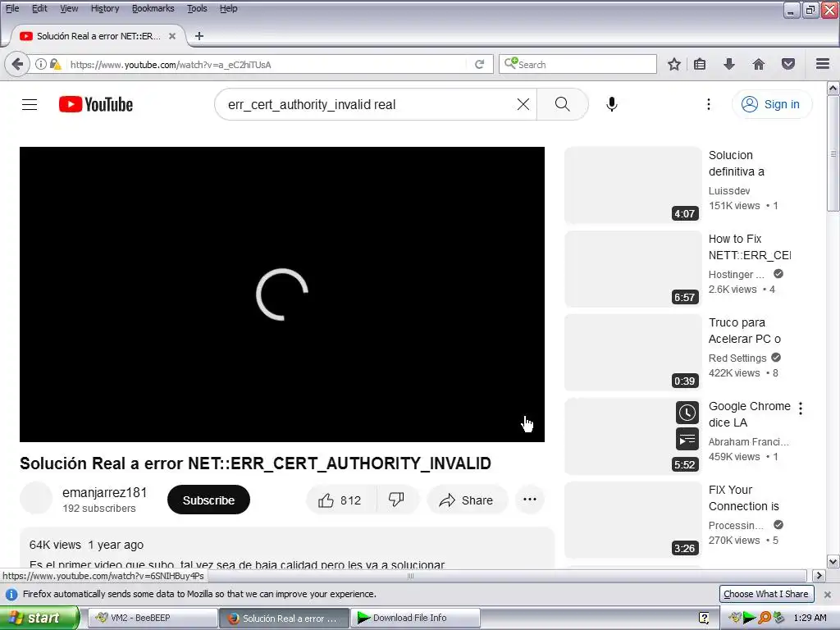This screenshot has height=630, width=840.
Task: Open Firefox downloads panel
Action: click(x=729, y=64)
